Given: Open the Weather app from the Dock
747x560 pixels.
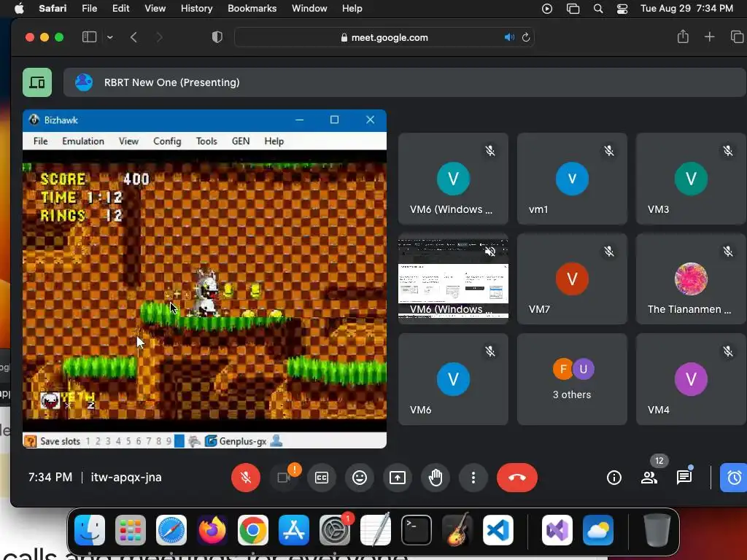Looking at the screenshot, I should coord(598,529).
